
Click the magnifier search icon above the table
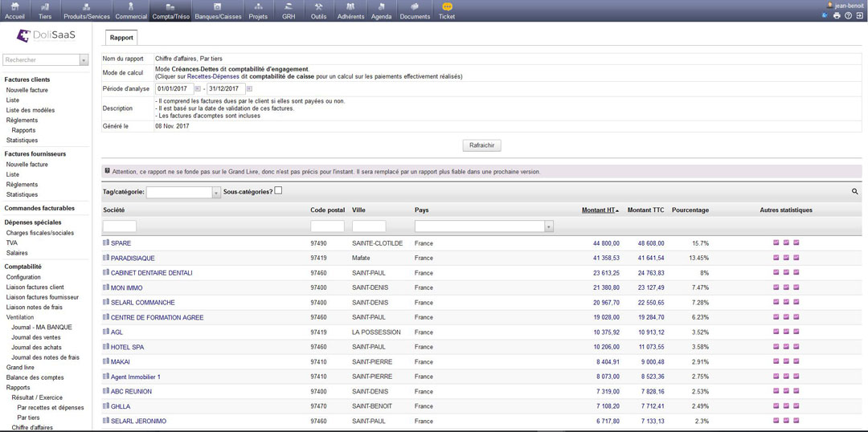(854, 192)
